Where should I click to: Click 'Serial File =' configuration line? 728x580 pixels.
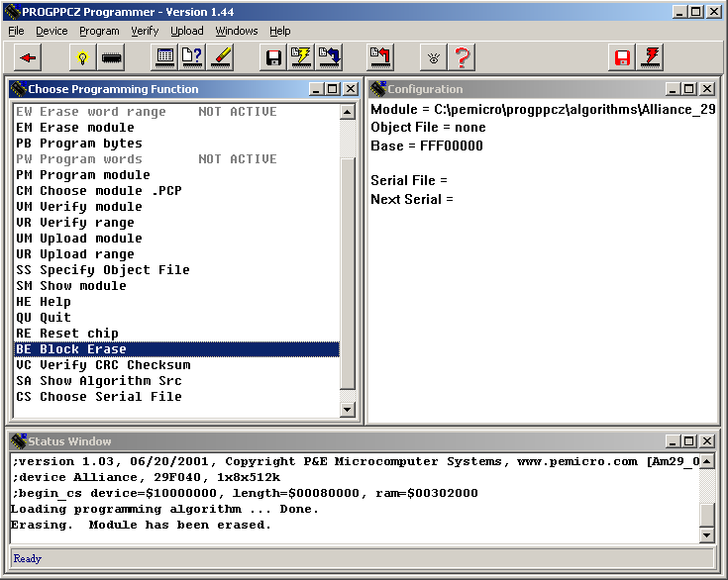click(408, 180)
